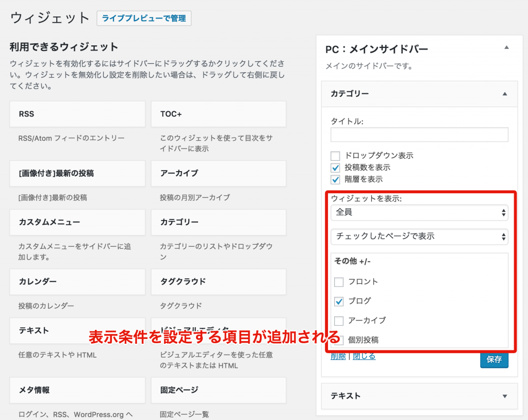
Task: Click 任意のテキストや HTML description
Action: 57,355
